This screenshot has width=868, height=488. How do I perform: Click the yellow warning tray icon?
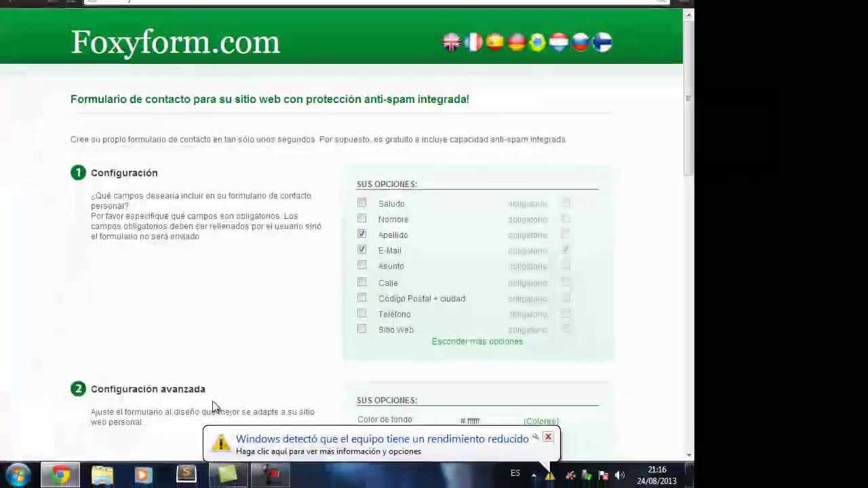coord(550,475)
